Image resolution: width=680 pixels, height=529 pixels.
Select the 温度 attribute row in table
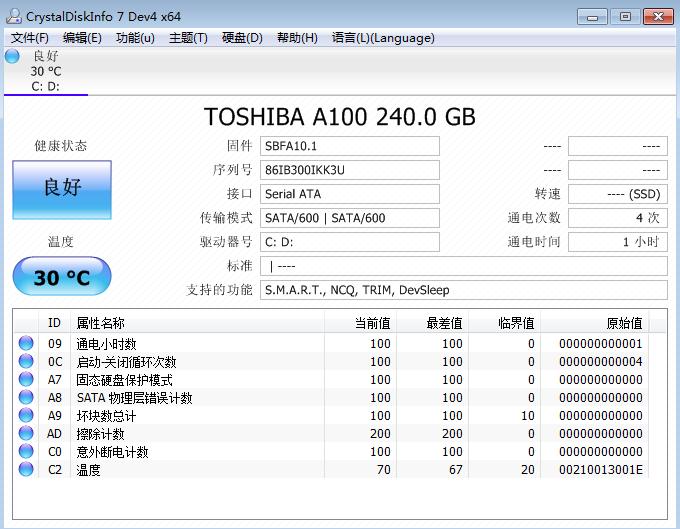[x=332, y=470]
